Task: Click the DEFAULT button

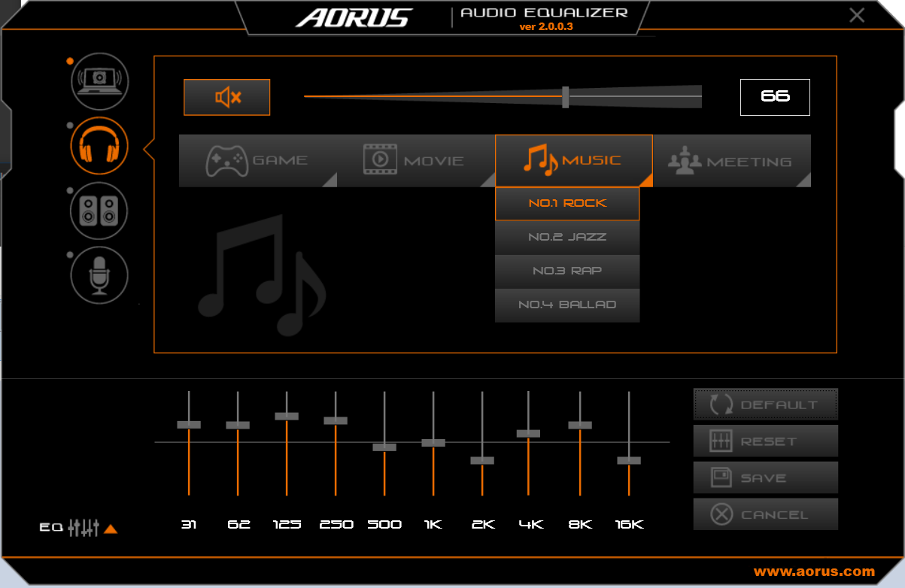Action: click(x=765, y=405)
